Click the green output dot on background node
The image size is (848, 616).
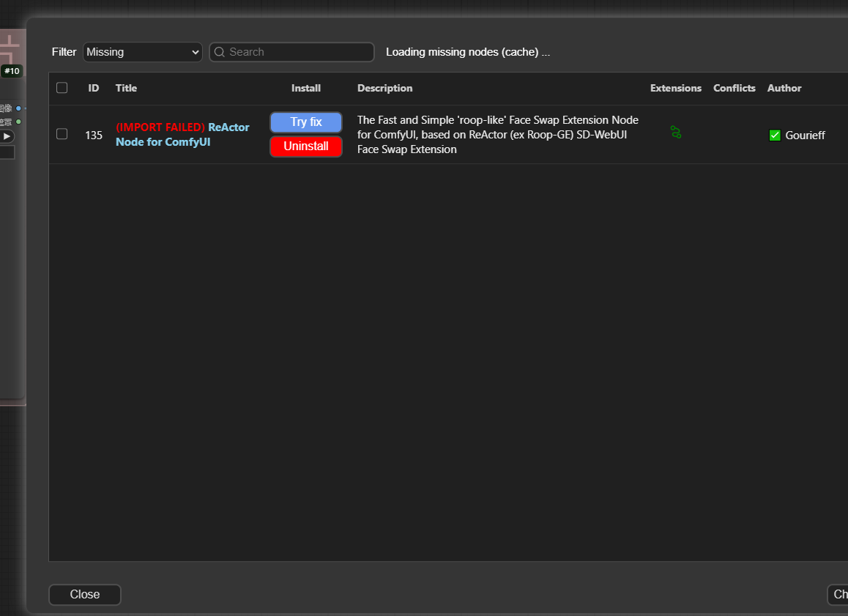click(x=18, y=122)
